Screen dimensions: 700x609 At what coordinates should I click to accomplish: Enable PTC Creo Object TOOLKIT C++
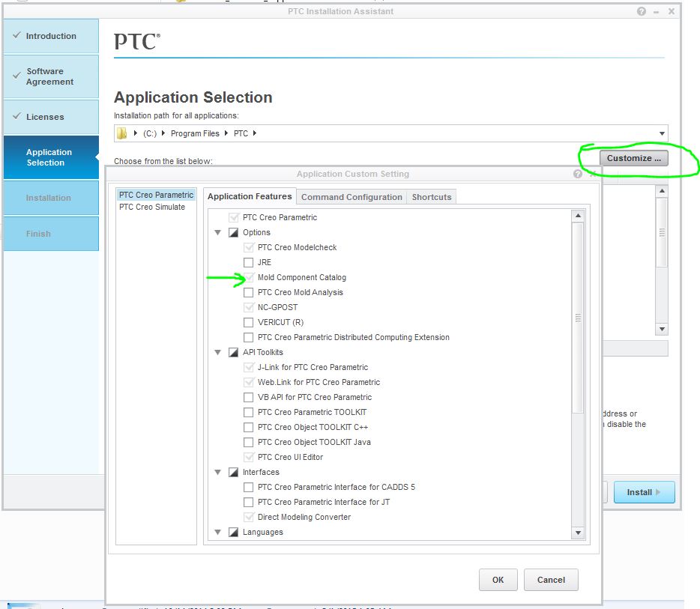[x=248, y=427]
